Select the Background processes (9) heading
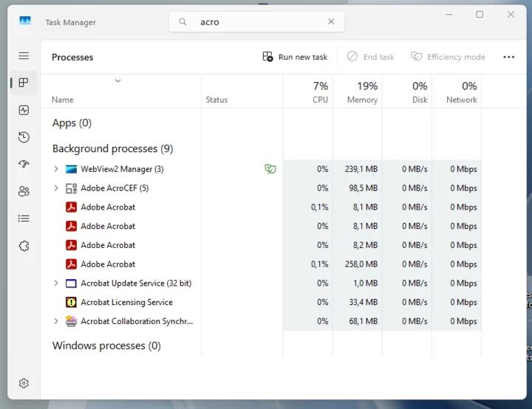 point(112,148)
